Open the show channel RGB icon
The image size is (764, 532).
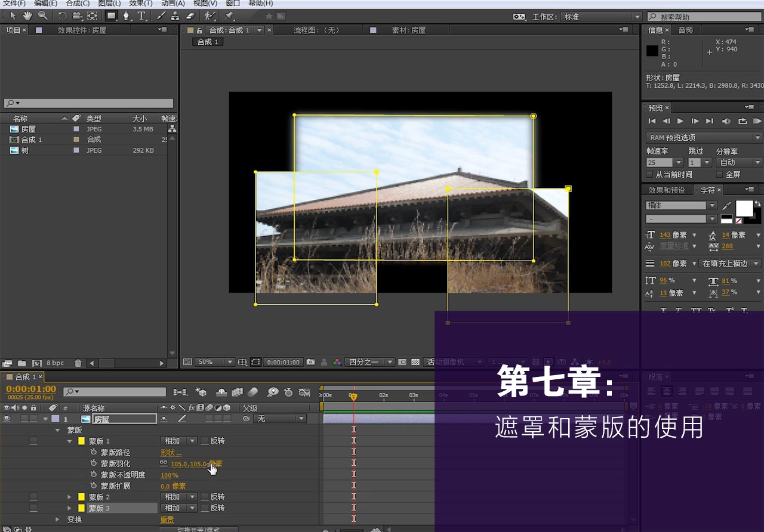[x=337, y=362]
